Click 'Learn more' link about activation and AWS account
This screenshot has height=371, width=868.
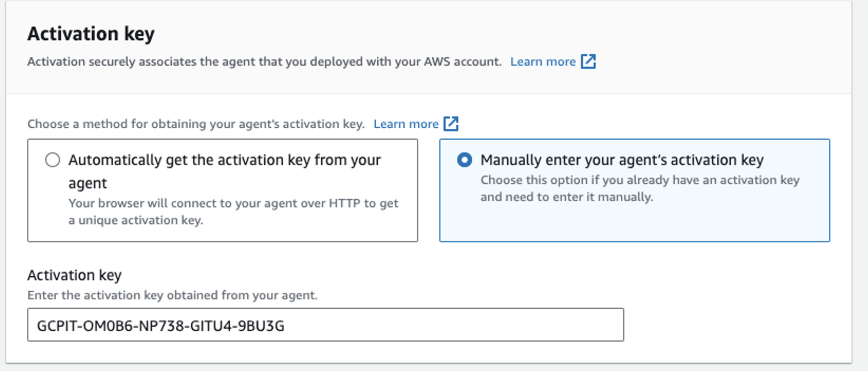point(542,62)
